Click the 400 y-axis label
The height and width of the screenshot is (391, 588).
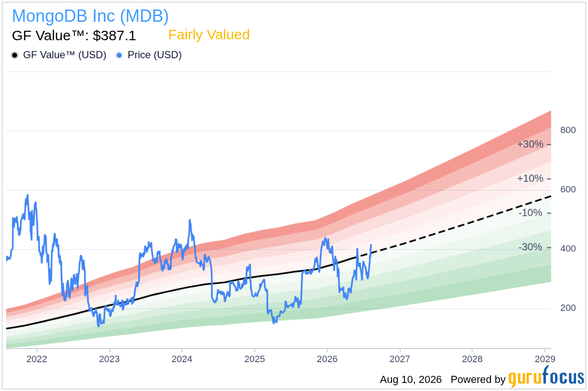pos(568,249)
